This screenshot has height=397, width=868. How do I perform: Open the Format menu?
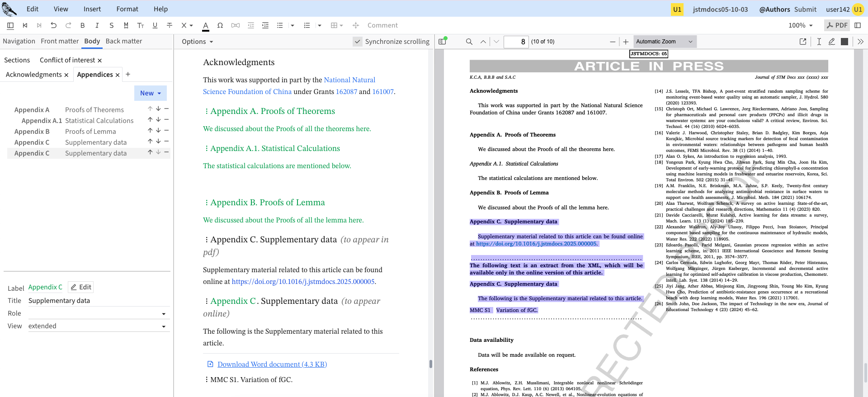[x=127, y=9]
